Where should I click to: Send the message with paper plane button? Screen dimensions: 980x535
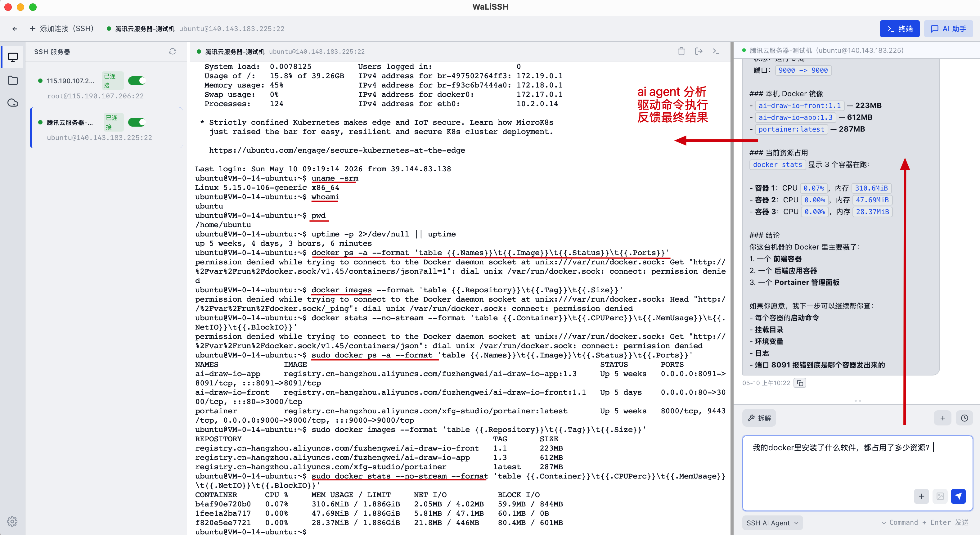958,496
